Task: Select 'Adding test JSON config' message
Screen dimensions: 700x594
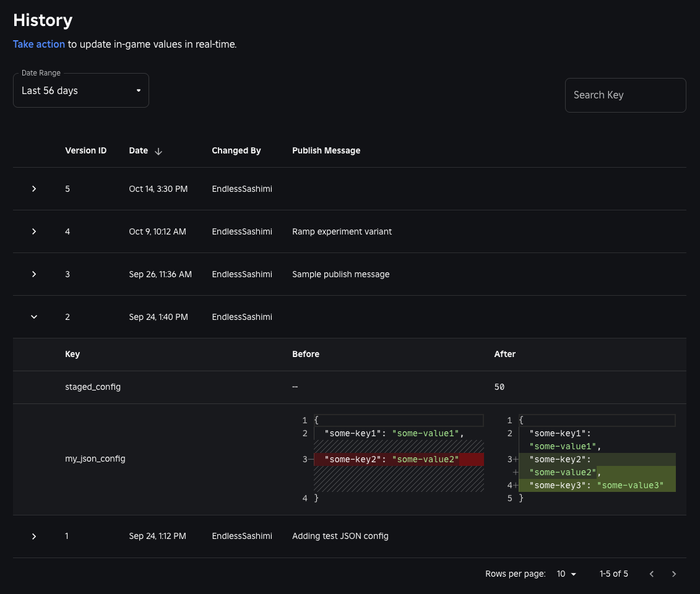Action: 340,536
